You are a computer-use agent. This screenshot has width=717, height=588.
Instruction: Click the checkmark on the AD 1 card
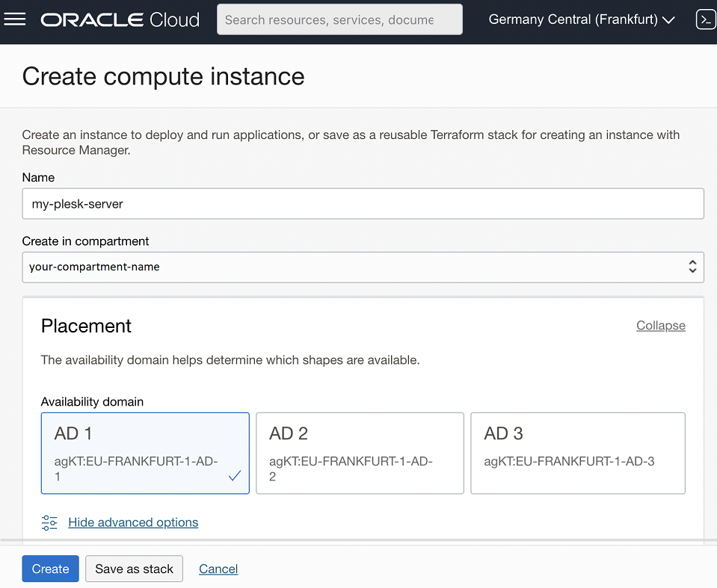[234, 474]
